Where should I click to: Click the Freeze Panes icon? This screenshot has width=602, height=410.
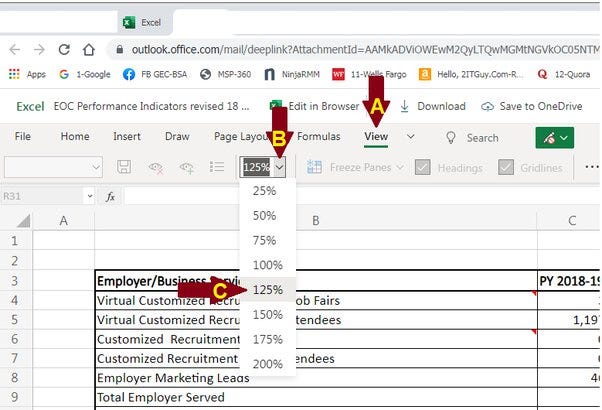pyautogui.click(x=314, y=167)
